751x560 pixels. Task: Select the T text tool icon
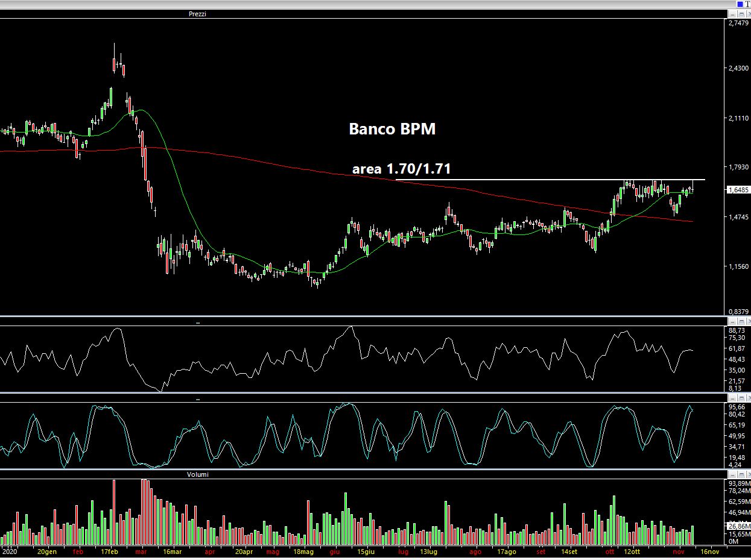[x=747, y=4]
